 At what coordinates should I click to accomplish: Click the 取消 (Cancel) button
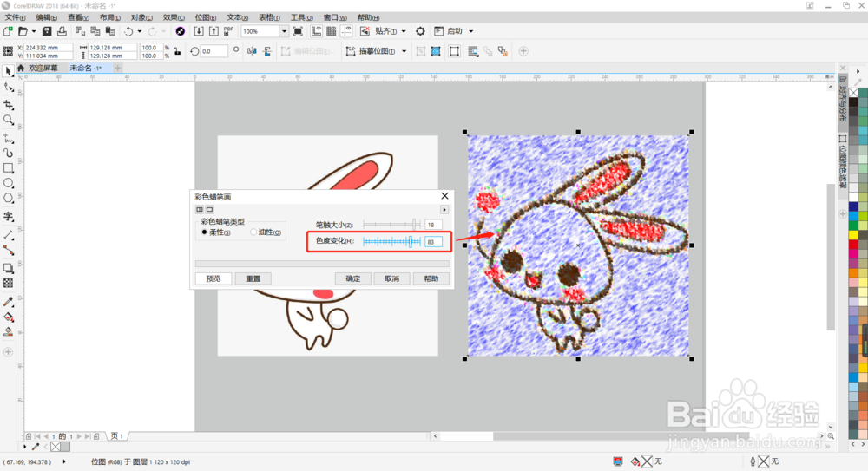coord(392,278)
